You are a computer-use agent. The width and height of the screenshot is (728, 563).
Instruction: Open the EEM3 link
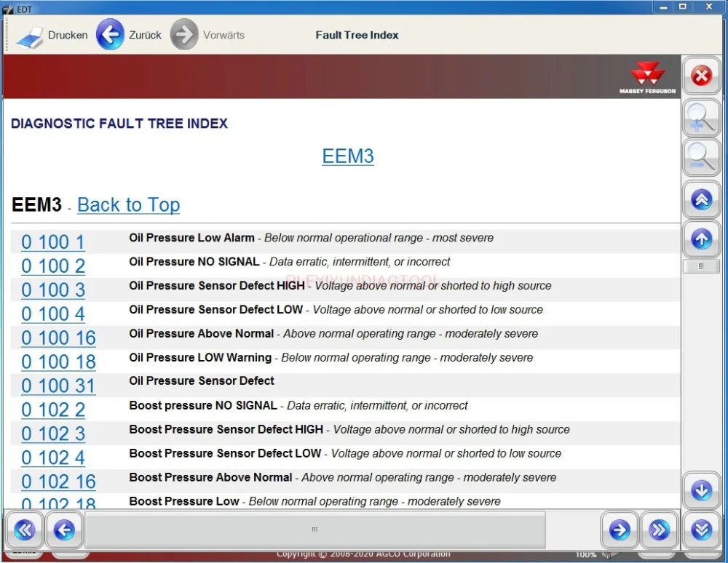[x=348, y=156]
